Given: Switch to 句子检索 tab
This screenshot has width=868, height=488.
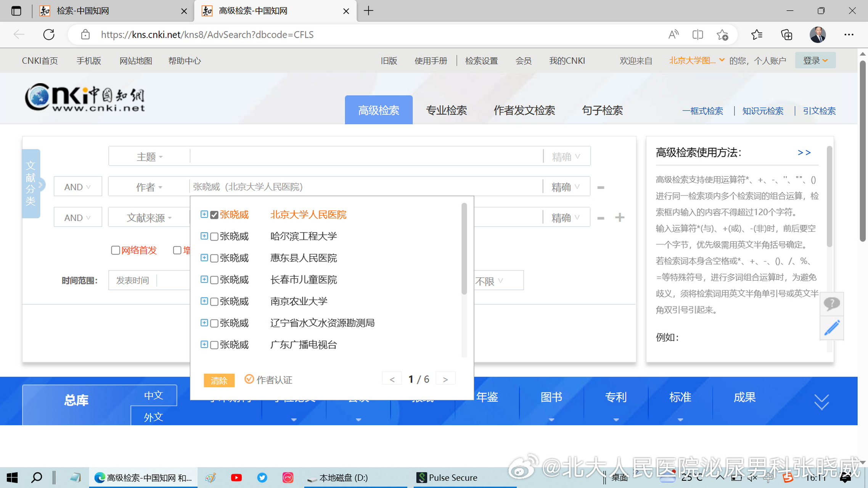Looking at the screenshot, I should 602,111.
